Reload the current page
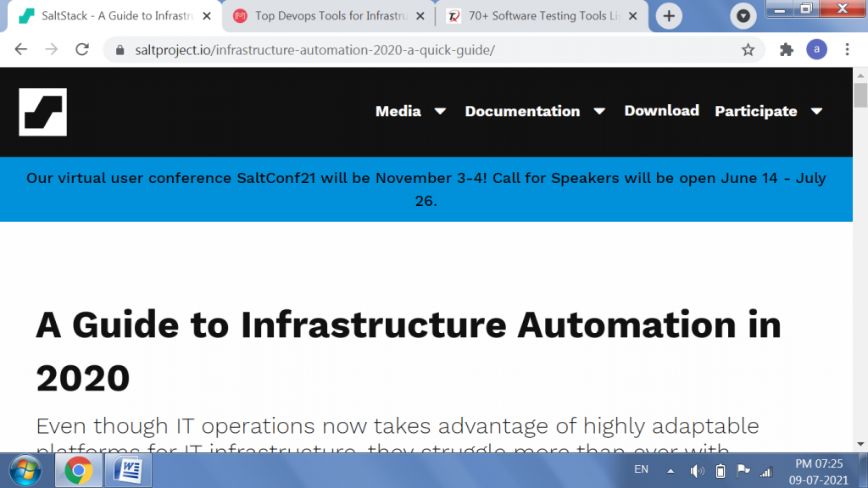The width and height of the screenshot is (868, 488). click(82, 50)
